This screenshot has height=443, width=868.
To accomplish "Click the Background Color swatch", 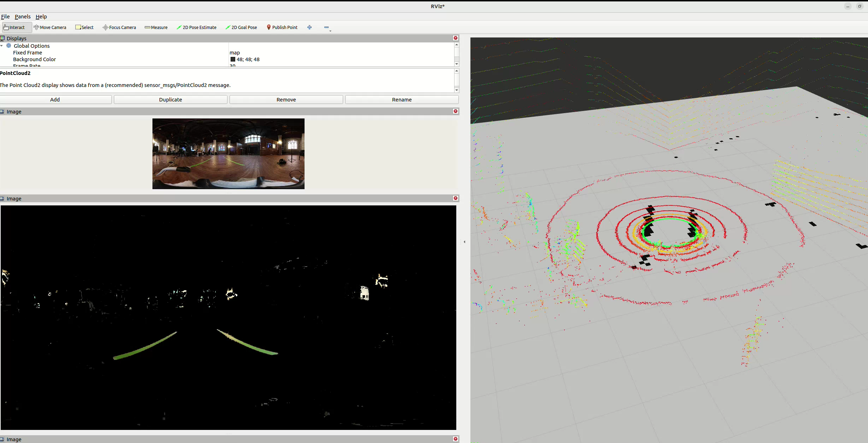I will (233, 59).
